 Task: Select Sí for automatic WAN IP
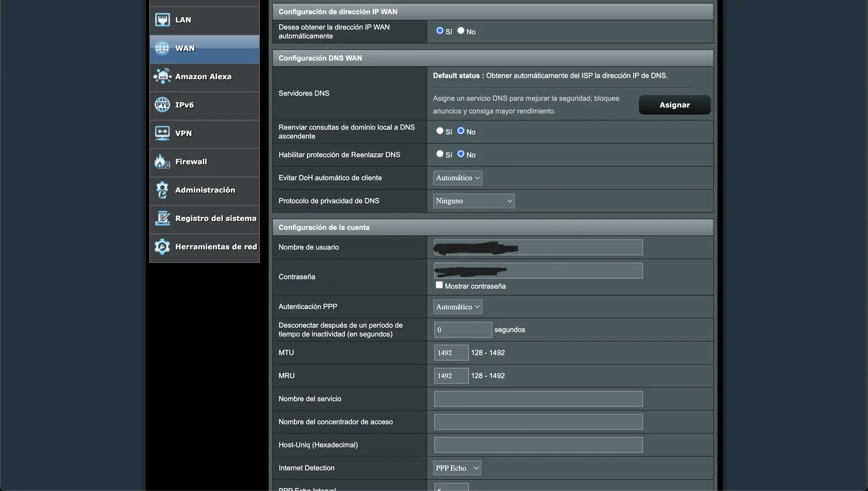point(440,31)
